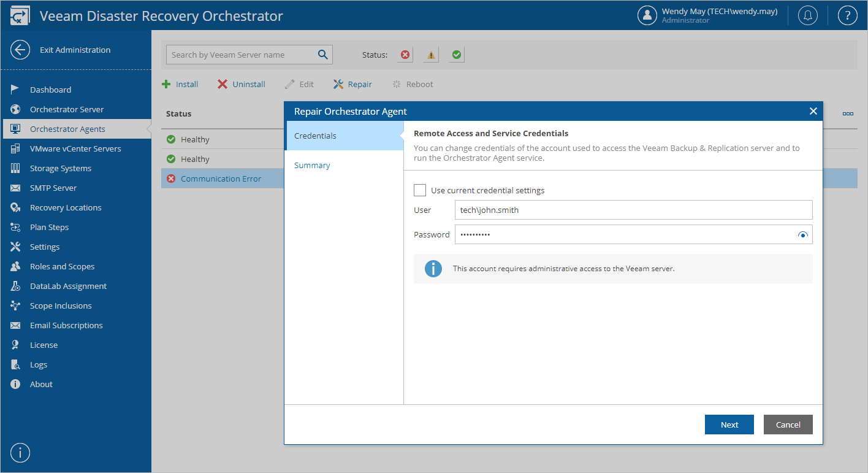Screen dimensions: 868x473
Task: Click the Plan Steps icon
Action: click(16, 227)
